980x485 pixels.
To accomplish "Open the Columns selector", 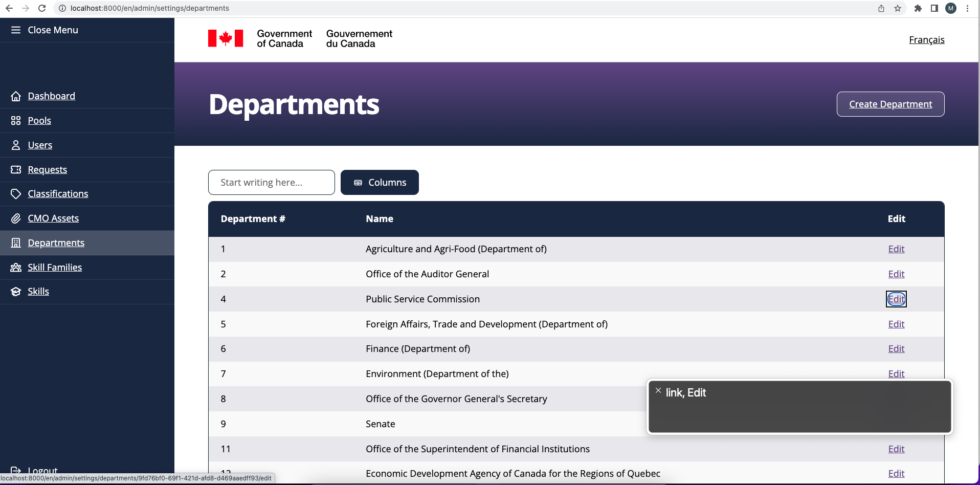I will pos(379,182).
